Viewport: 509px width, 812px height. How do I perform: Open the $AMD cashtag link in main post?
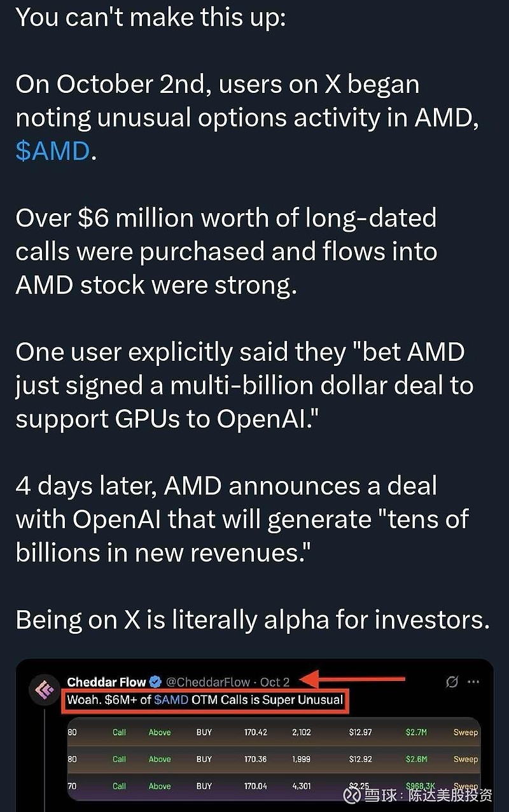[x=53, y=151]
